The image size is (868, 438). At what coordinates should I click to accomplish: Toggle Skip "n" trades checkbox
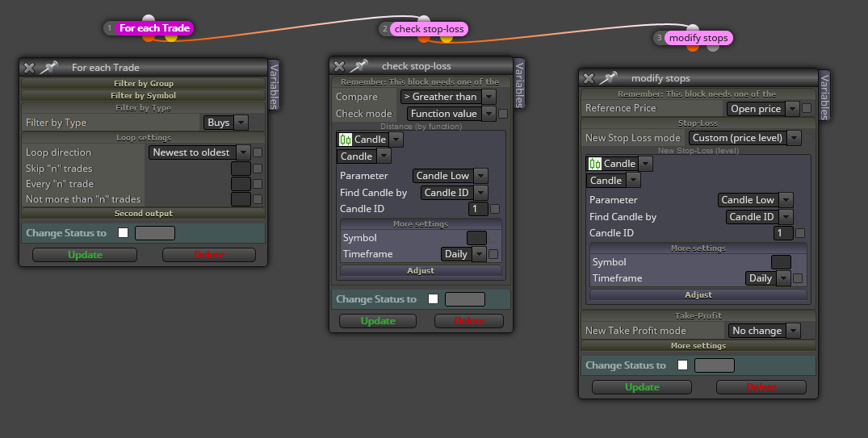(258, 169)
